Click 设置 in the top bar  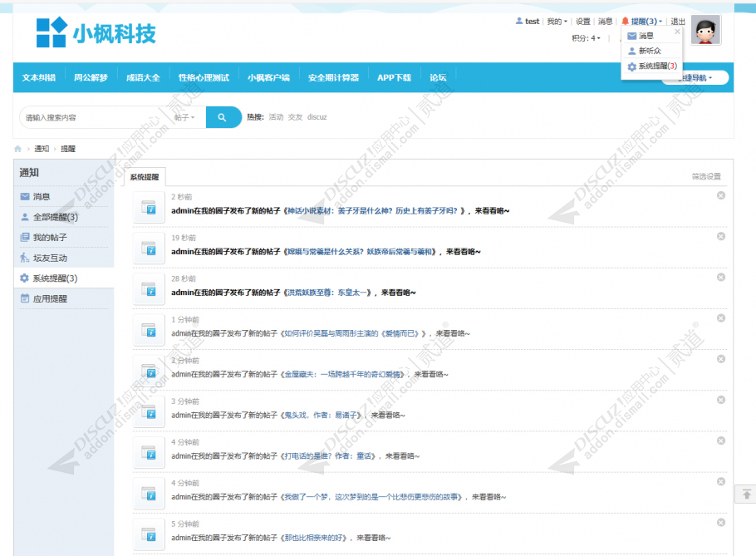[x=583, y=22]
